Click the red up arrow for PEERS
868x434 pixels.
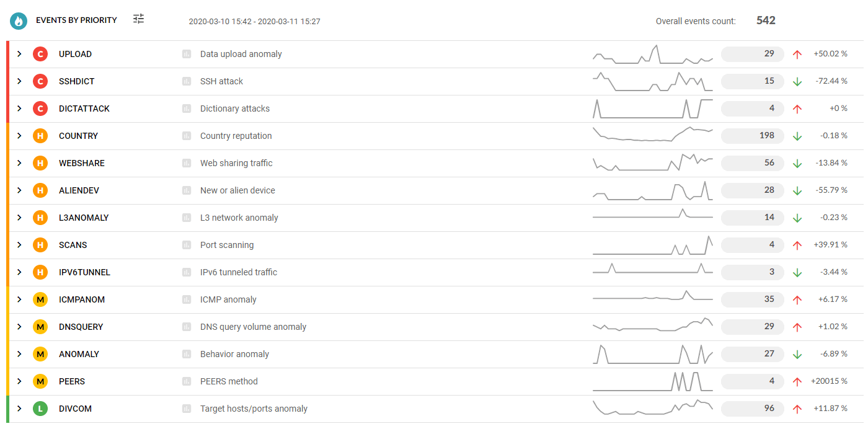[x=797, y=382]
